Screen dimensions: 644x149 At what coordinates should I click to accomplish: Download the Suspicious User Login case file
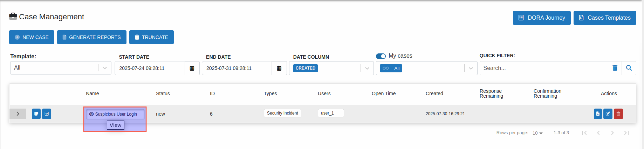598,114
